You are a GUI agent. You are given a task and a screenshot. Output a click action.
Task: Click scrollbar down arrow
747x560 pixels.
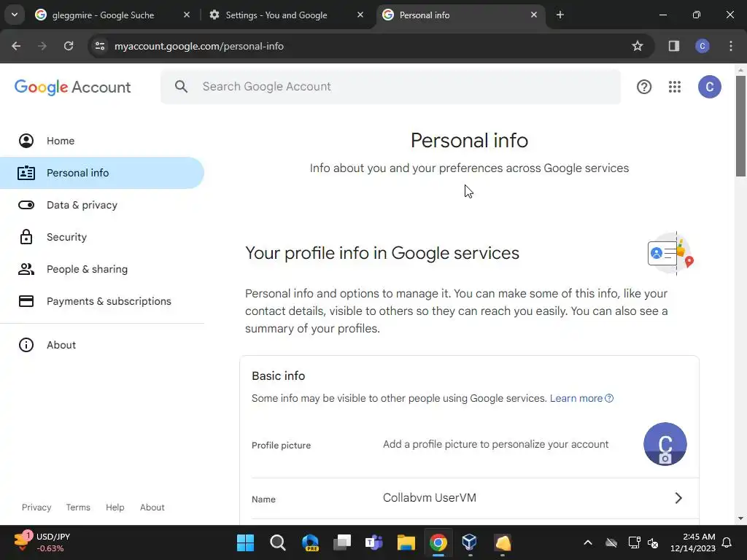coord(740,518)
